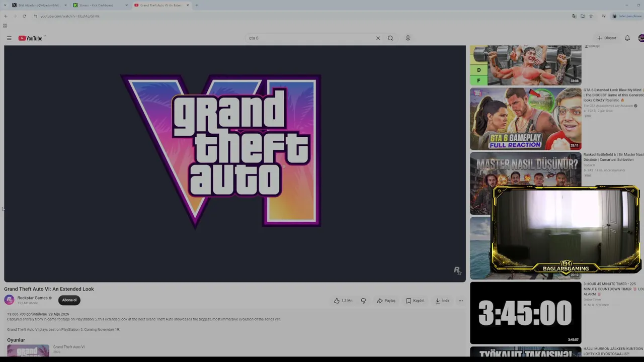Reload the current page
Screen dimensions: 644x362
(24, 16)
